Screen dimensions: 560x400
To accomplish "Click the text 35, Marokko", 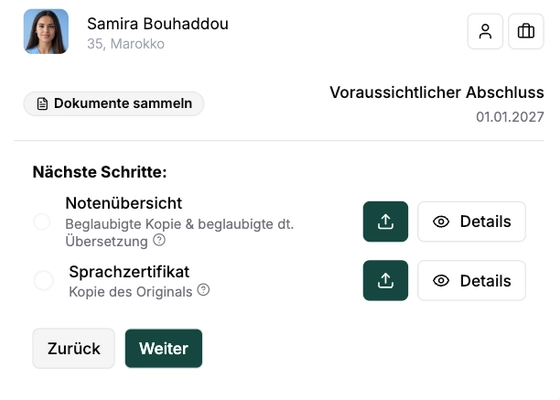I will [x=126, y=44].
